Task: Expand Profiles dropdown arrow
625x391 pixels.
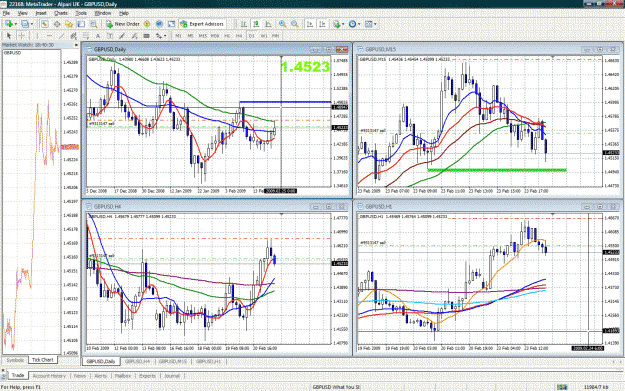Action: click(x=32, y=24)
